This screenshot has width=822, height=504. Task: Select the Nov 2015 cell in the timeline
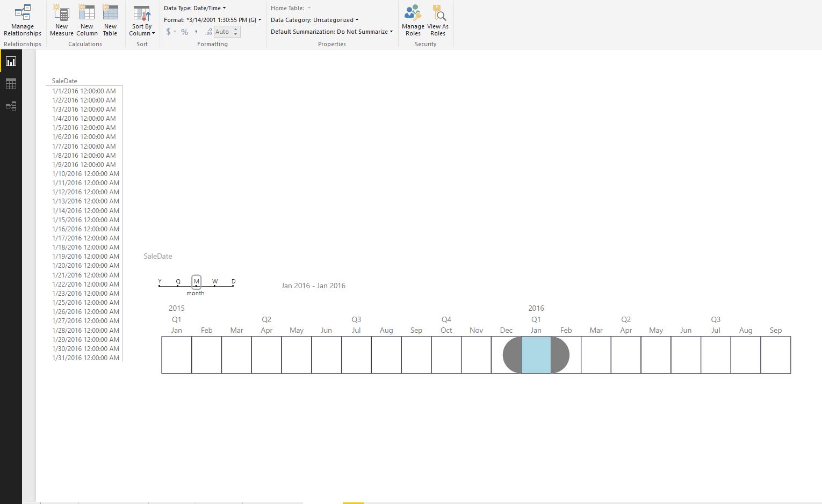(x=476, y=355)
